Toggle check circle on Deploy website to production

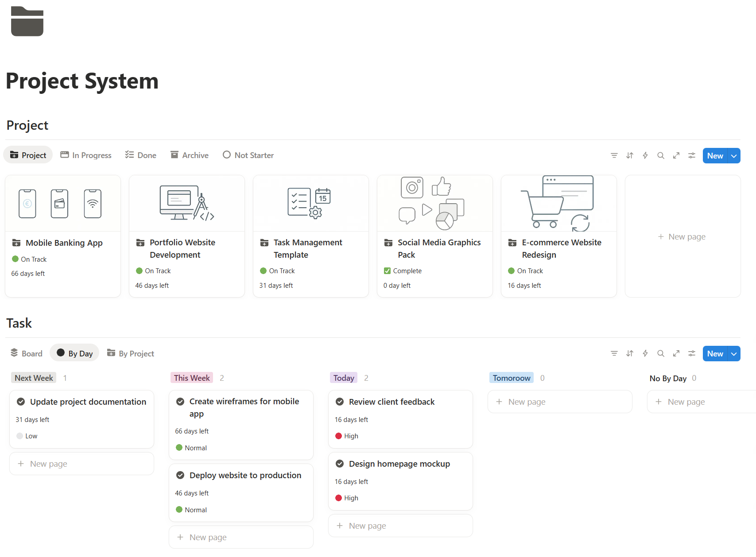coord(180,475)
